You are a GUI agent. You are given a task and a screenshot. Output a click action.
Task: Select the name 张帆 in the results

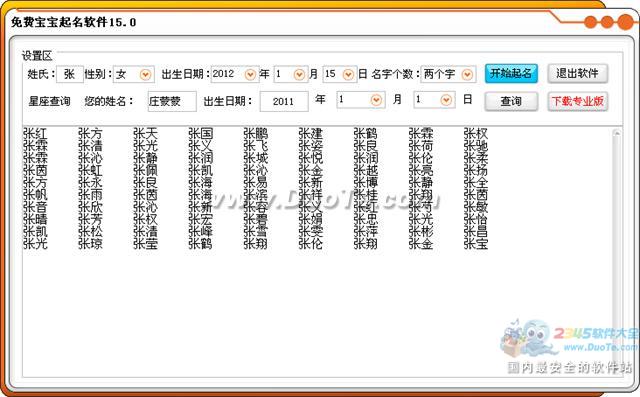pos(35,195)
